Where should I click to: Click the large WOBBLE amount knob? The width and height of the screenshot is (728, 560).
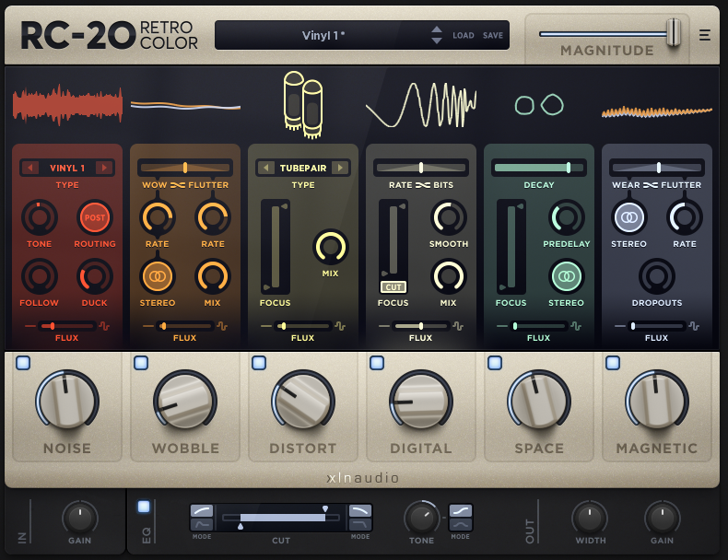click(x=185, y=401)
